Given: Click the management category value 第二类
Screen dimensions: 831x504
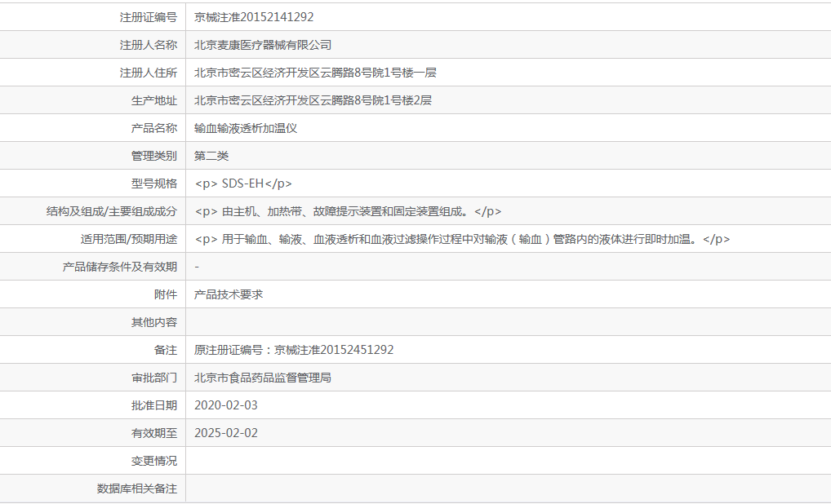Looking at the screenshot, I should coord(211,156).
